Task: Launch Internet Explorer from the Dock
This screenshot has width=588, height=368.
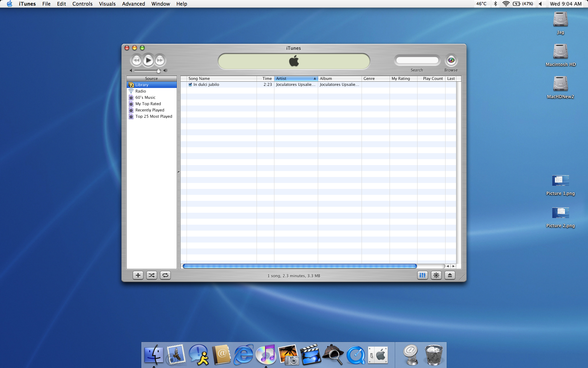Action: coord(244,355)
